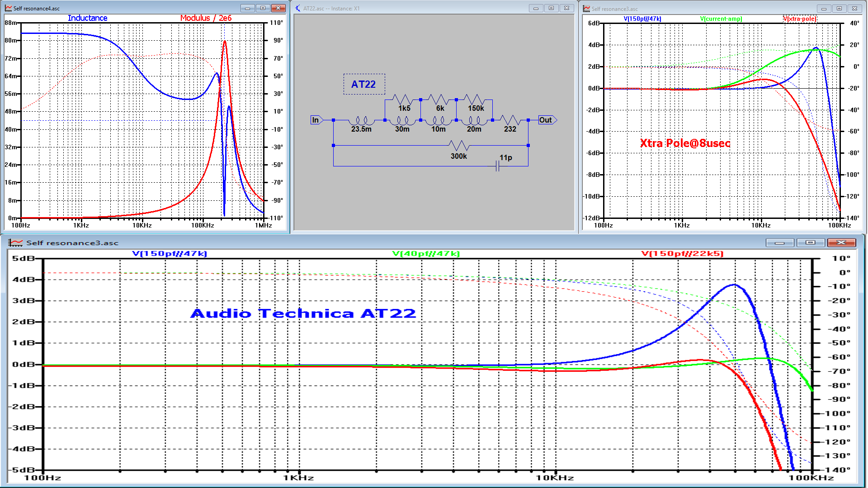Click the 1KHz axis label in bottom plot
Viewport: 868px width, 488px height.
pyautogui.click(x=298, y=478)
